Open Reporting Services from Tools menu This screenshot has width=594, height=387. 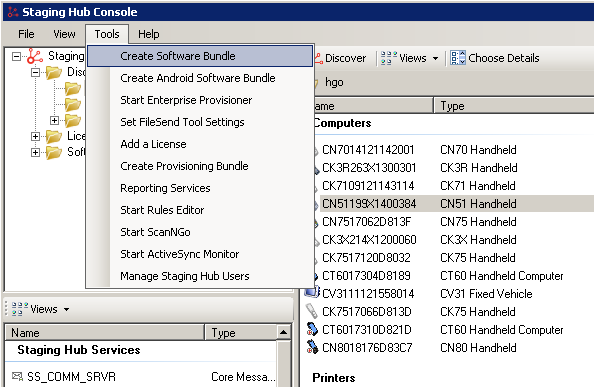pyautogui.click(x=165, y=188)
